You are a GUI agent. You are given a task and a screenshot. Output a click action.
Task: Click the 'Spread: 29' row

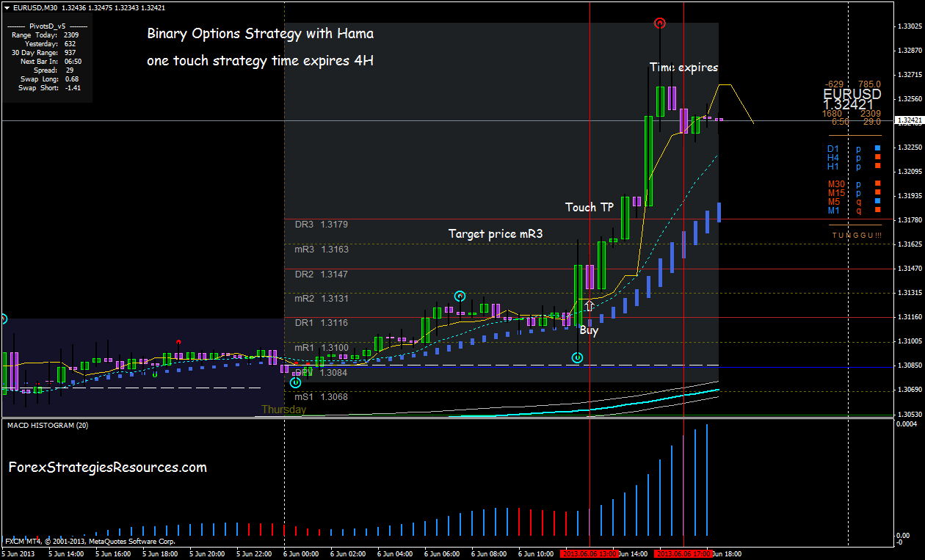click(53, 70)
